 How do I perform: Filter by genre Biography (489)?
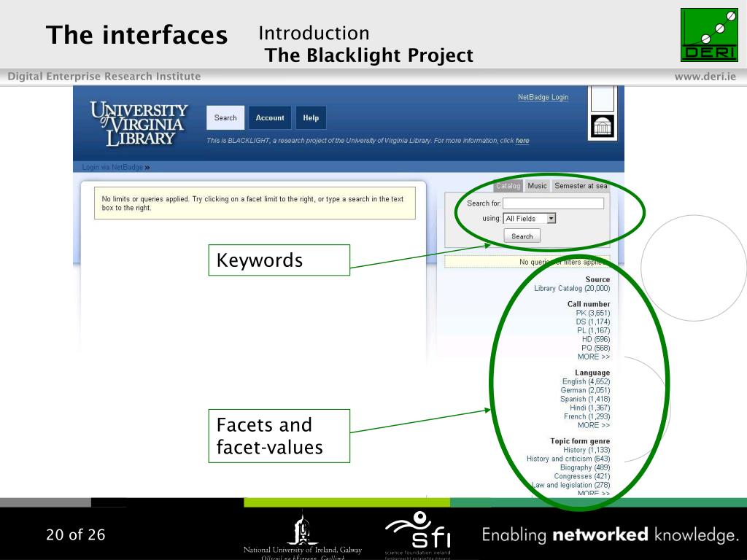tap(585, 467)
